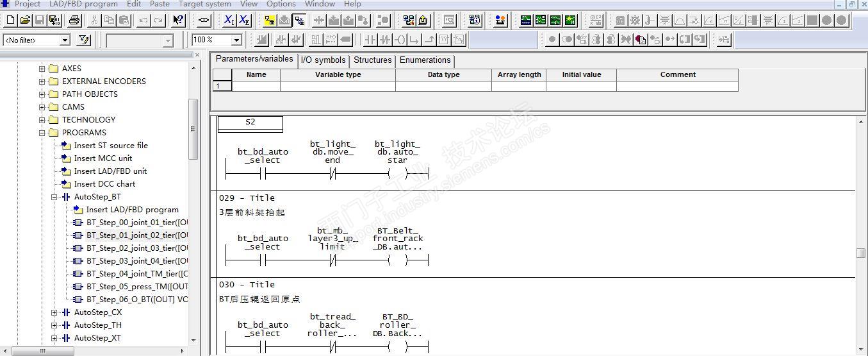Select Insert LAD/FBD unit

(110, 171)
